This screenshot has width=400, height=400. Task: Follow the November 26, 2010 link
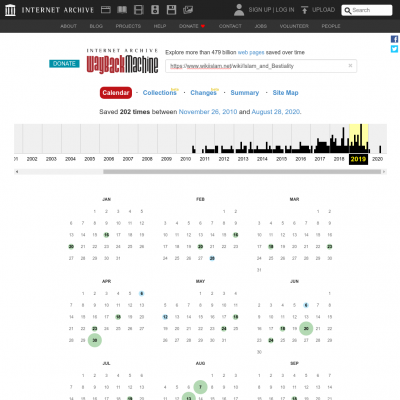[208, 112]
